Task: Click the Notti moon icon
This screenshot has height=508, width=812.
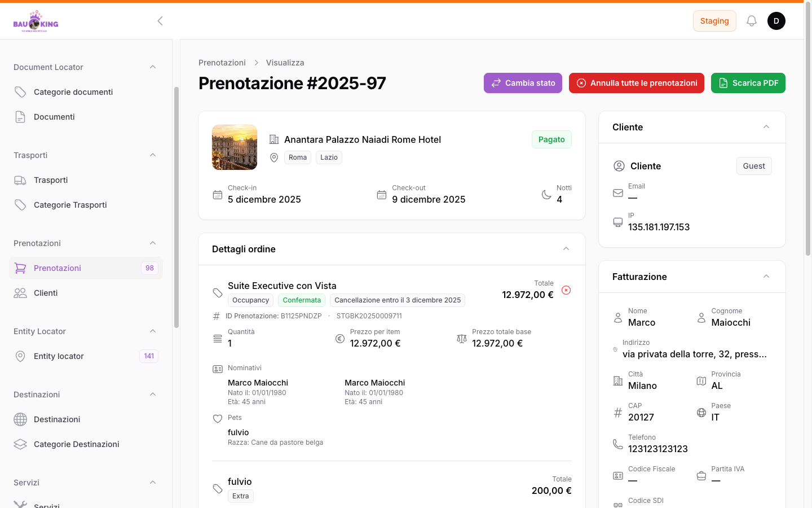Action: [x=546, y=195]
